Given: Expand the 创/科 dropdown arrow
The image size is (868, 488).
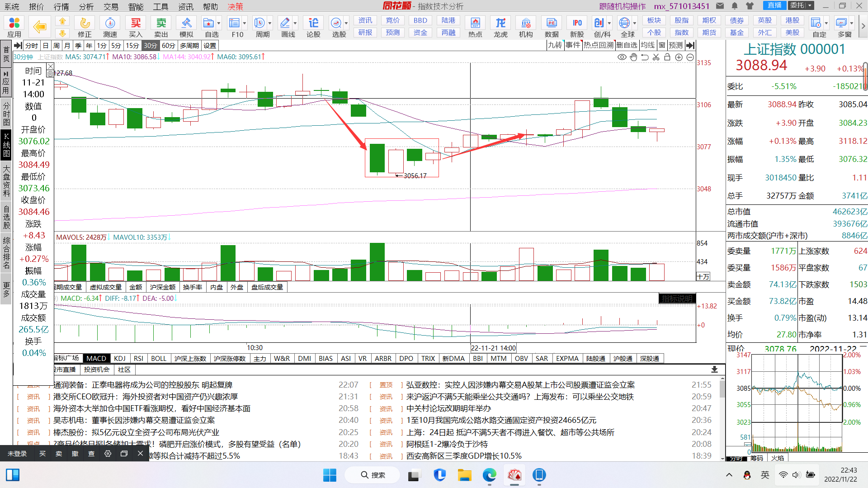Looking at the screenshot, I should 609,23.
